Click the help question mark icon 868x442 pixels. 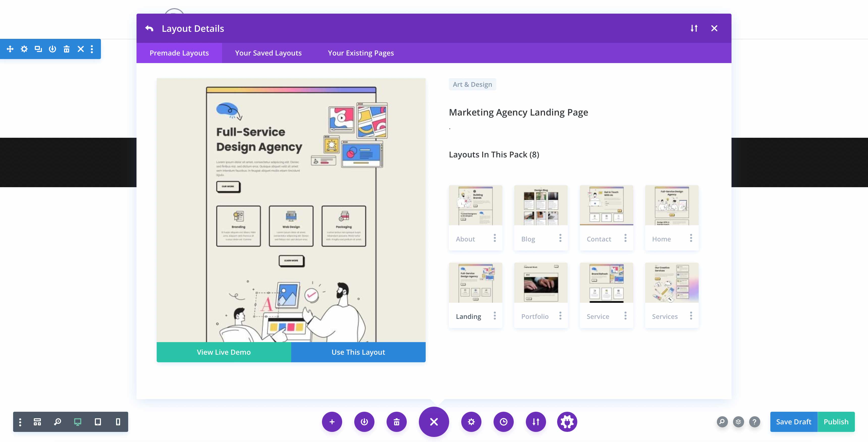tap(754, 422)
